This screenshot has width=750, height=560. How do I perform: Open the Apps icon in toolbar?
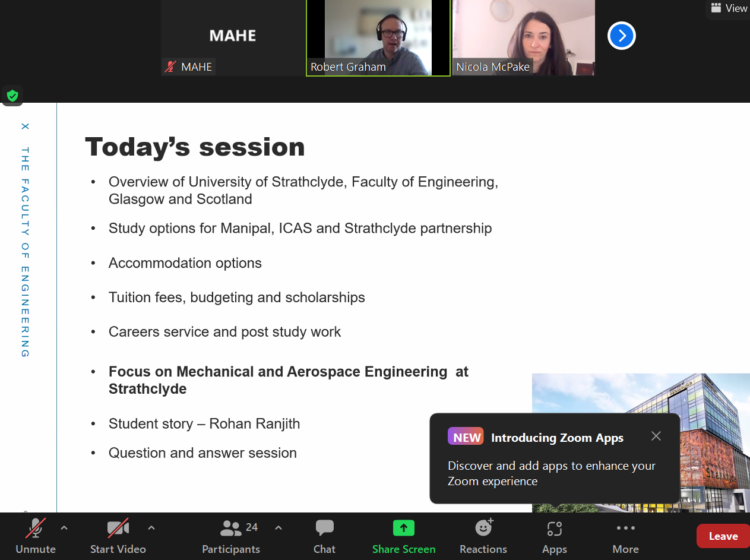click(554, 528)
